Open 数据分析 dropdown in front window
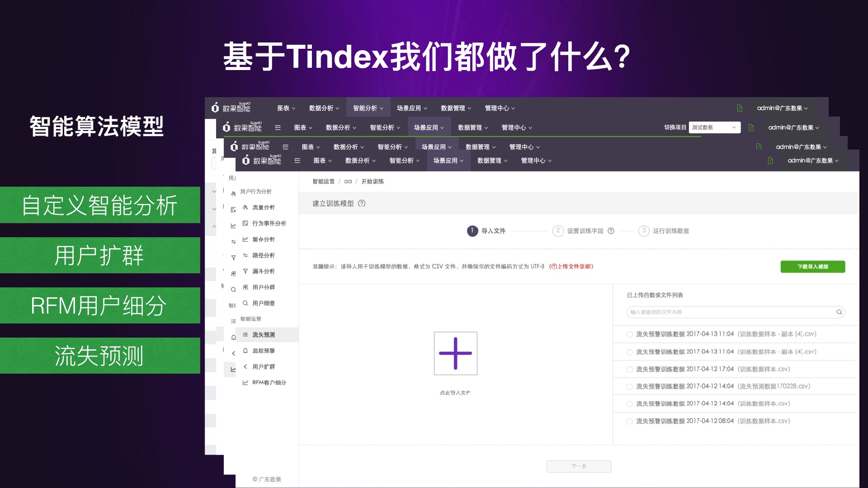 point(360,160)
